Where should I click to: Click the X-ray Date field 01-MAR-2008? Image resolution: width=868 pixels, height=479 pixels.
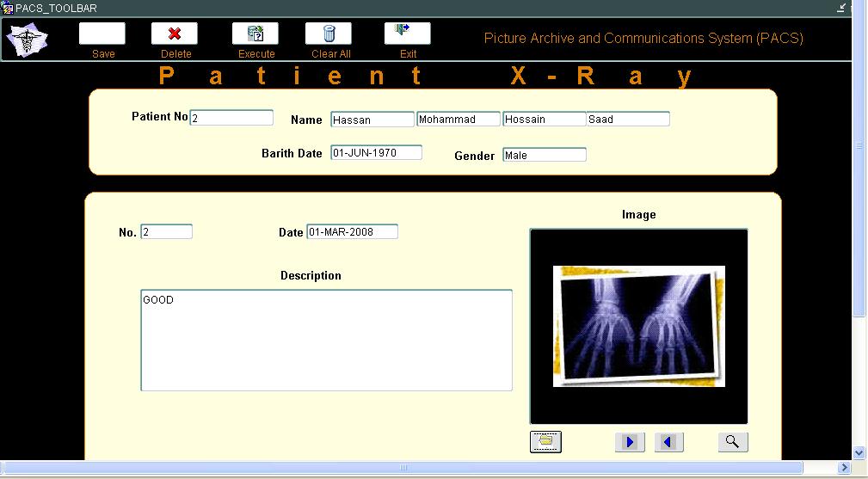pyautogui.click(x=352, y=231)
